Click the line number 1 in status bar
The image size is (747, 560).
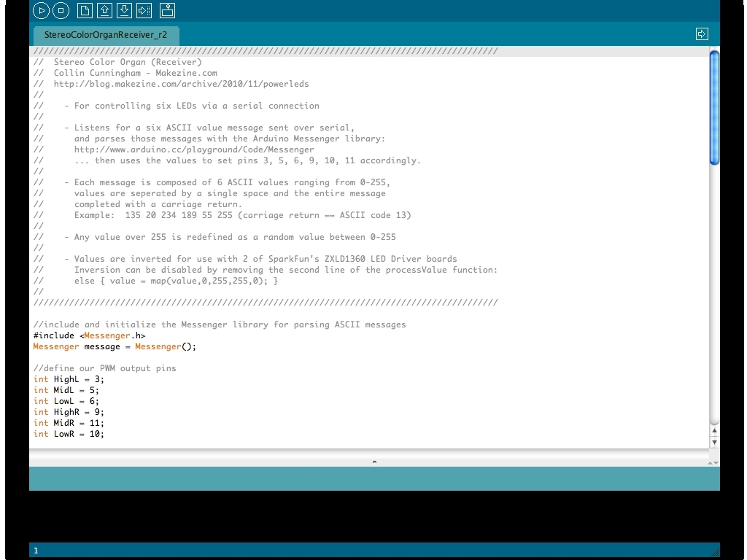tap(36, 551)
